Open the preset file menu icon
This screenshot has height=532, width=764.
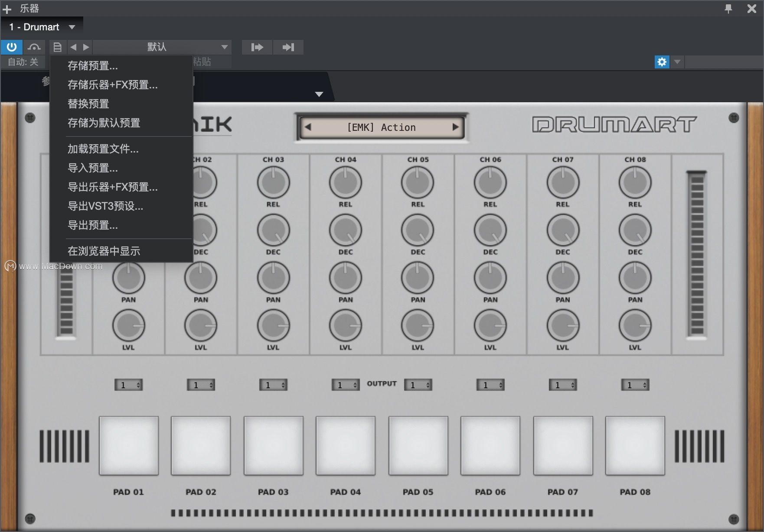57,47
